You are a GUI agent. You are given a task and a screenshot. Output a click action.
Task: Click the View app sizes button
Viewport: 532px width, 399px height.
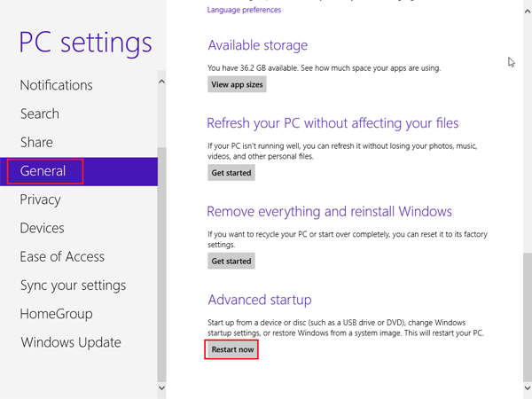(237, 84)
